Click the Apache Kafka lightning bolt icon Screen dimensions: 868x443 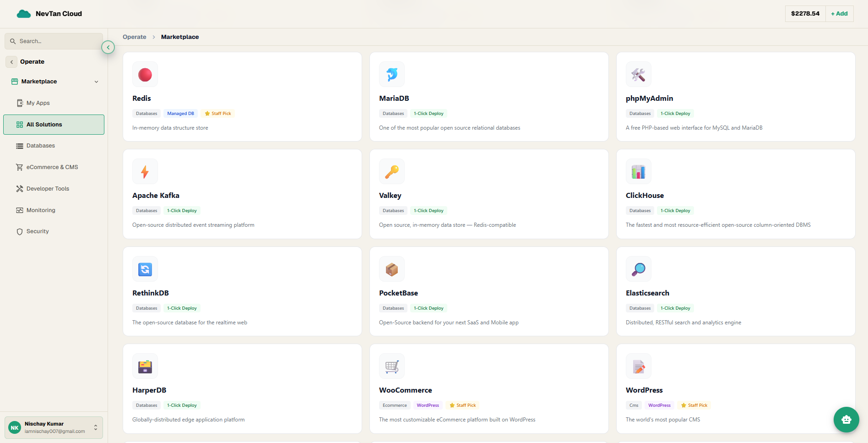click(x=145, y=171)
